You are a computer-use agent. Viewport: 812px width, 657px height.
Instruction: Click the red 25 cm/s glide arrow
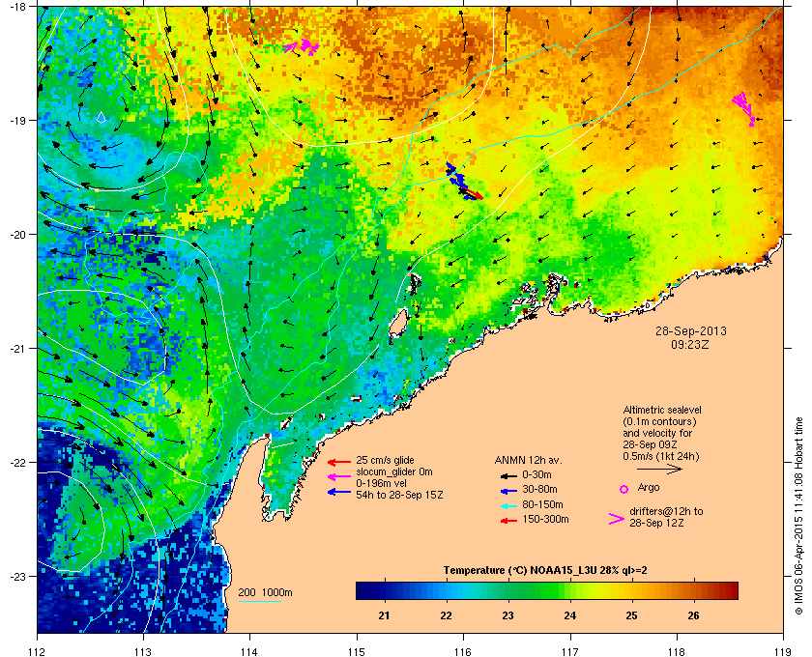point(339,462)
